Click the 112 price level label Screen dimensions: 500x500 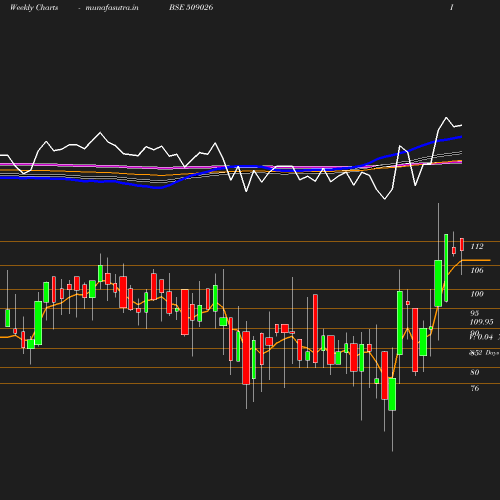point(477,246)
